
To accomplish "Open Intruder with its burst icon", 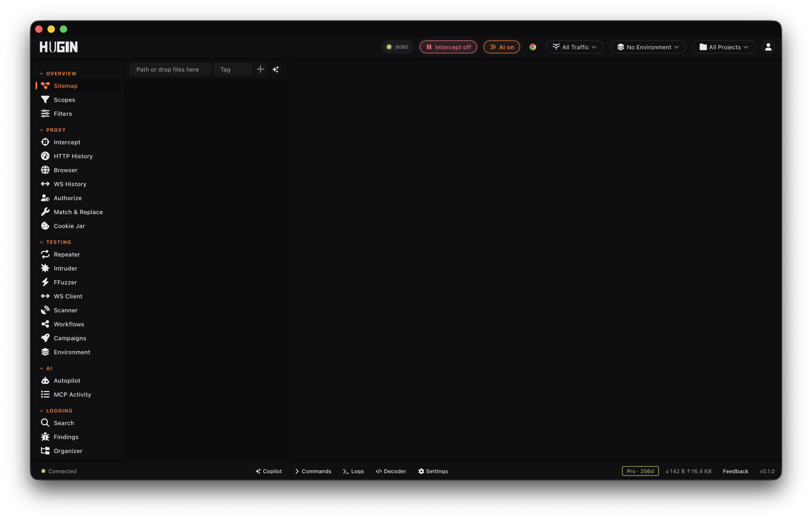I will click(x=45, y=268).
